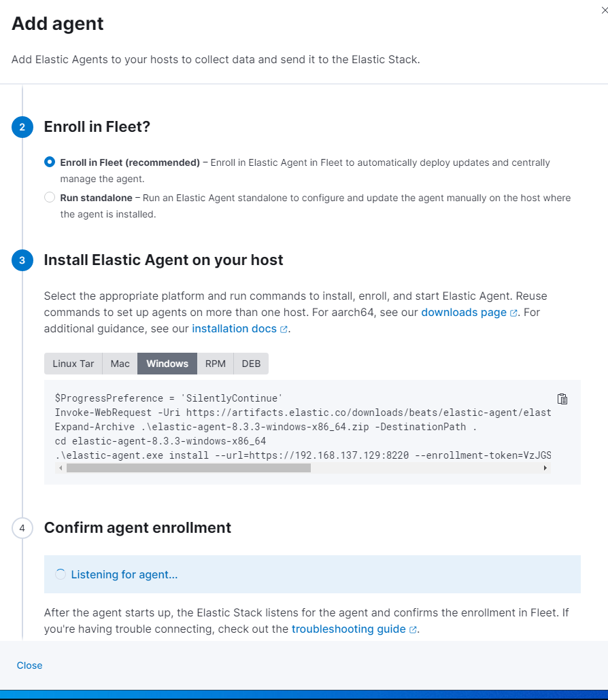Click the right arrow of the code scrollbar
The height and width of the screenshot is (700, 608).
544,468
